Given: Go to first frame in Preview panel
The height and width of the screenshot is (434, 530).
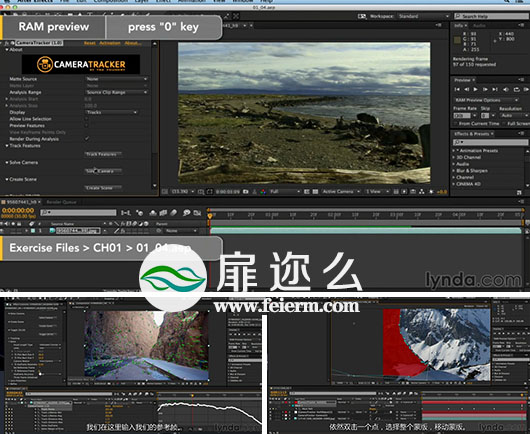Looking at the screenshot, I should coord(457,90).
